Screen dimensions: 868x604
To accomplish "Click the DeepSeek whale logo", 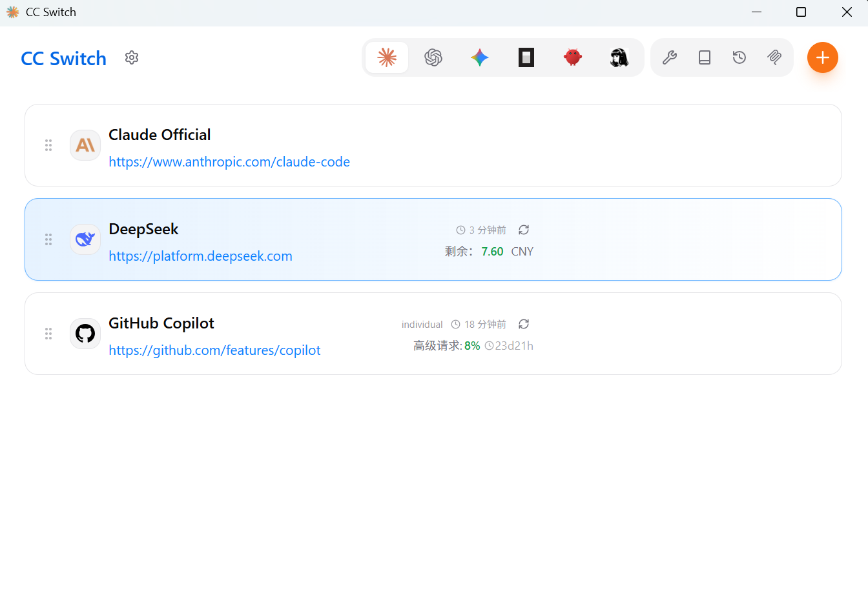I will click(x=85, y=239).
